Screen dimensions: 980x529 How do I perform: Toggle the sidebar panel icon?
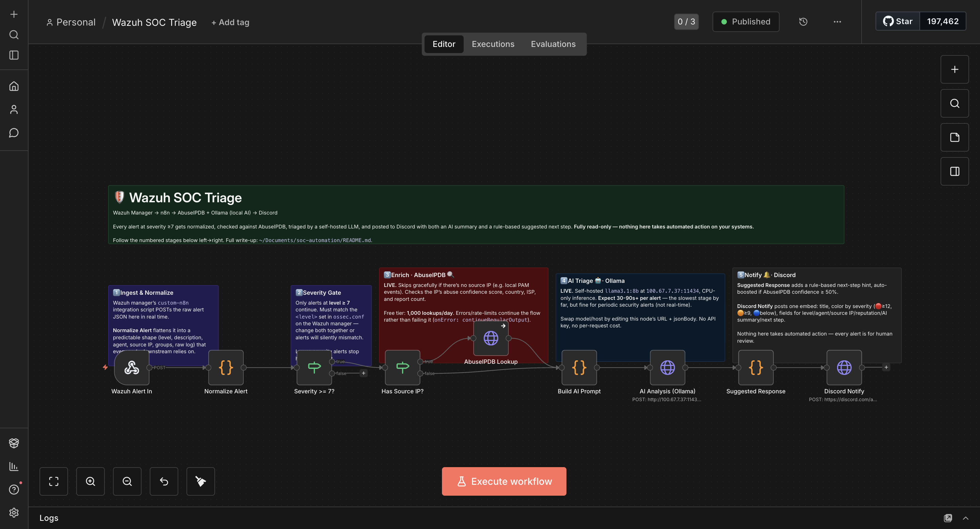tap(14, 55)
